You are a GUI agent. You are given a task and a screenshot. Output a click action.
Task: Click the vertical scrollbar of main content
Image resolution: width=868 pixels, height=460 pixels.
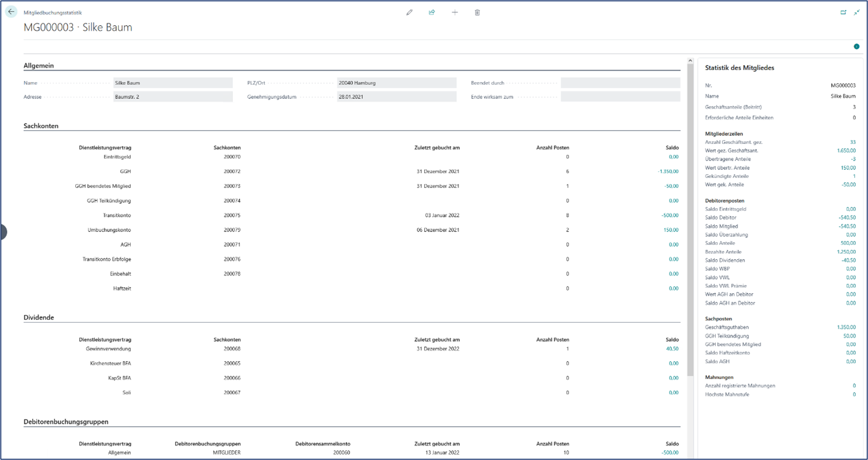[x=690, y=217]
